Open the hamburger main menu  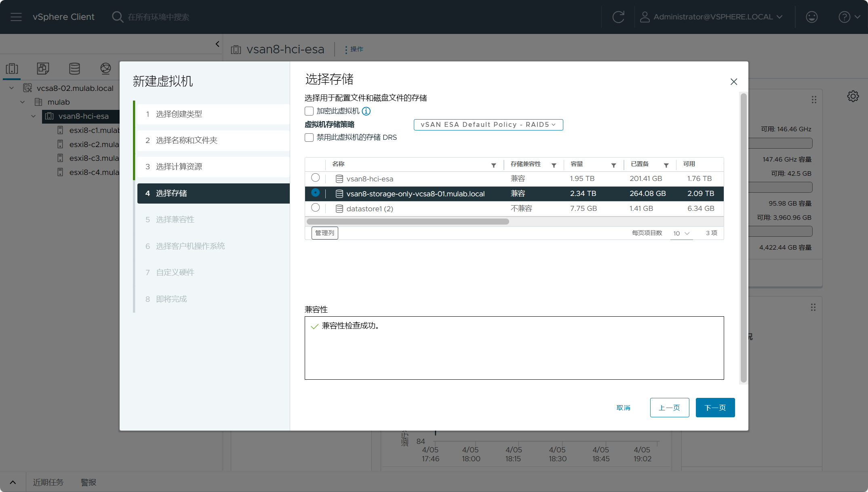[x=16, y=17]
